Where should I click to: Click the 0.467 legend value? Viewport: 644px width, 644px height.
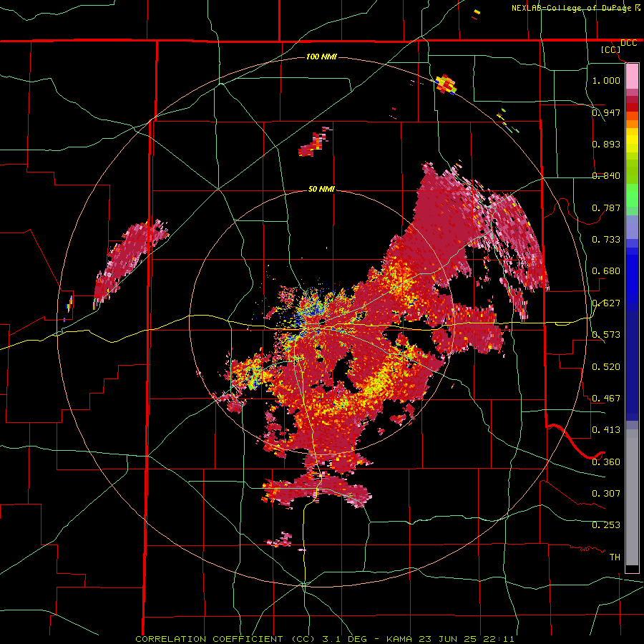click(x=606, y=398)
